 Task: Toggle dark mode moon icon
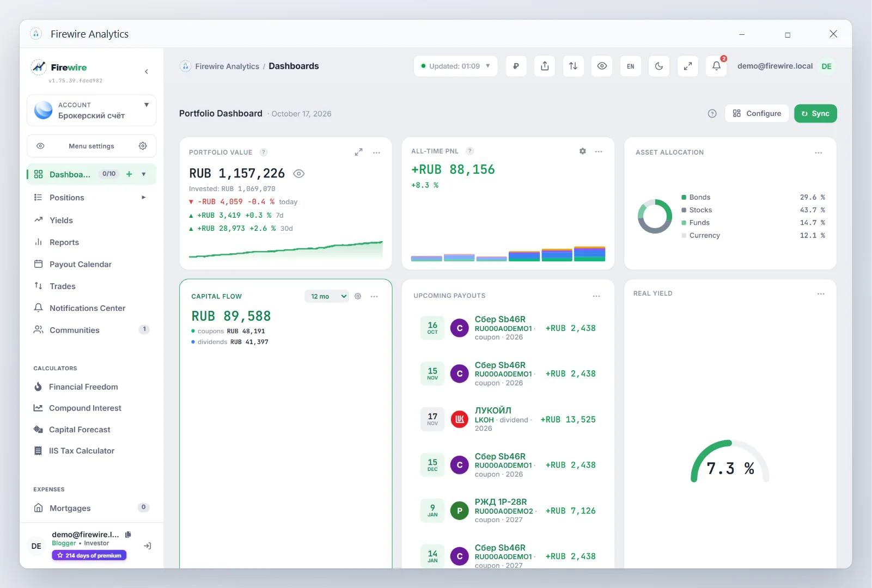[x=659, y=66]
